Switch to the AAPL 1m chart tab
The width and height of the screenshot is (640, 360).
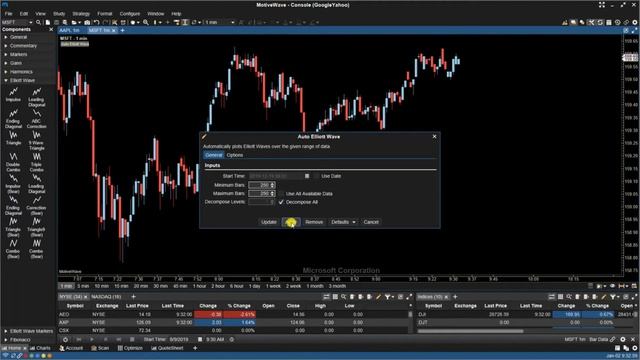click(x=69, y=30)
